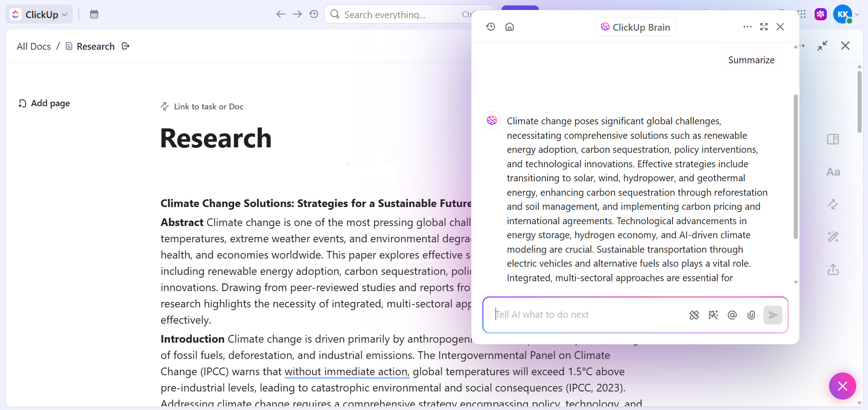
Task: Attach a file using the paperclip icon
Action: [x=751, y=315]
